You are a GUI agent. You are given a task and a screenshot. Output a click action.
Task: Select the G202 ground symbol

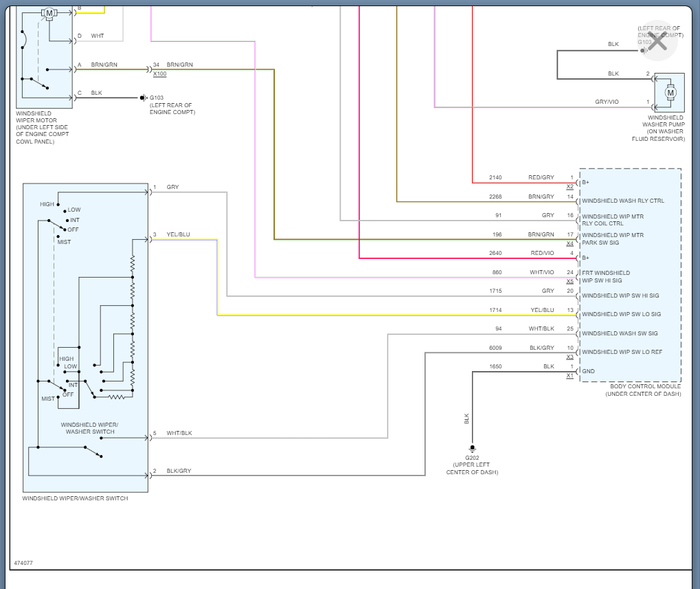click(473, 448)
